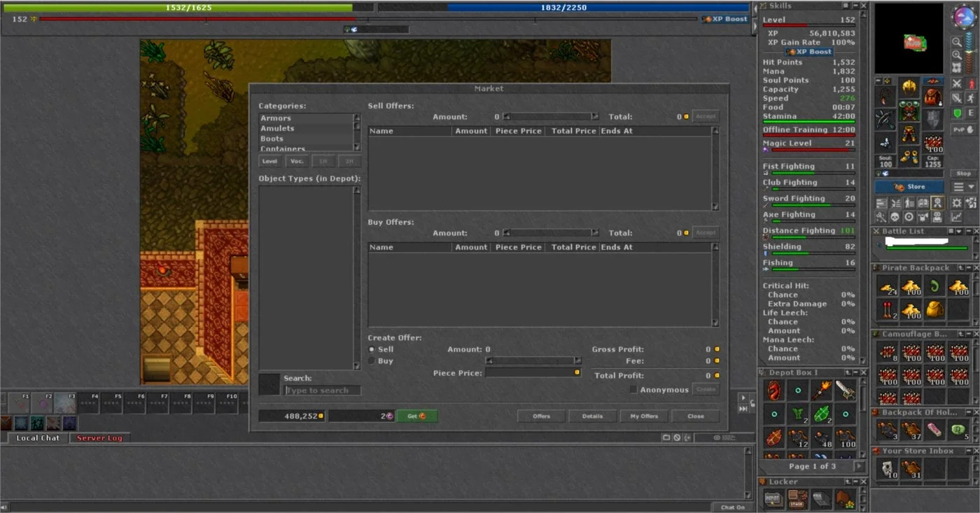980x513 pixels.
Task: Click the flaming wand in Depot Box I
Action: [x=821, y=391]
